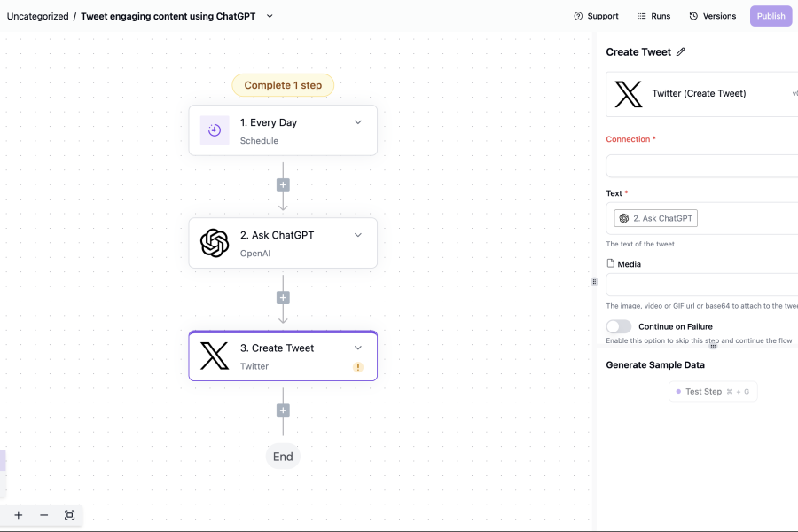The height and width of the screenshot is (532, 798).
Task: Select the Twitter (Create Tweet) piece card
Action: [x=702, y=94]
